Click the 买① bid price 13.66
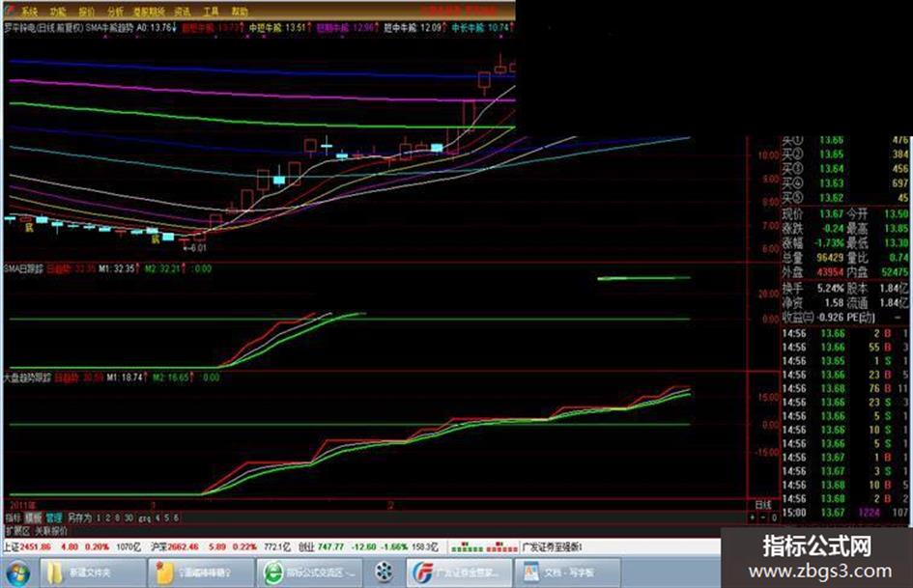 [831, 140]
